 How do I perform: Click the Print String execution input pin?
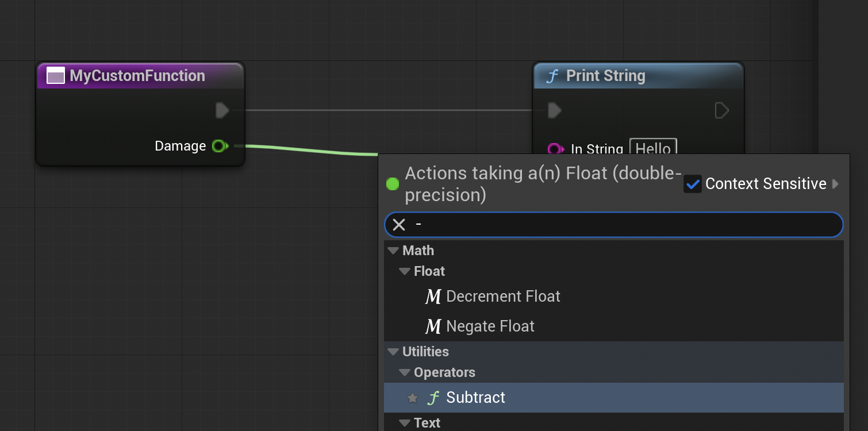point(555,110)
